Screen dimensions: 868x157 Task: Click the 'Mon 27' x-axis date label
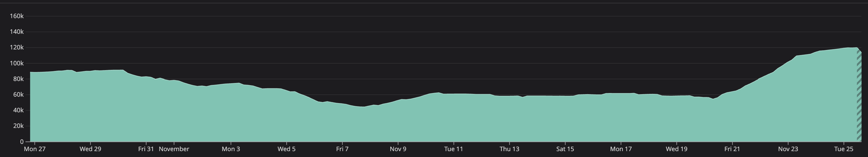(34, 149)
